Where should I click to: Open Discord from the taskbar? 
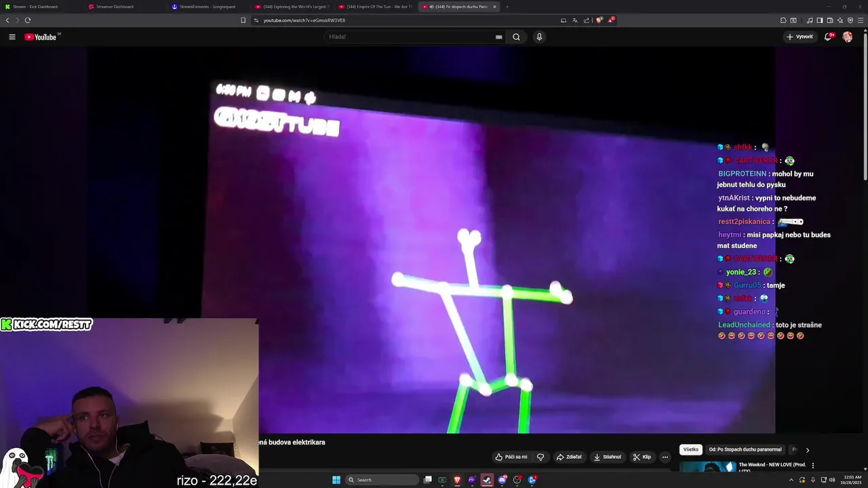click(x=502, y=480)
